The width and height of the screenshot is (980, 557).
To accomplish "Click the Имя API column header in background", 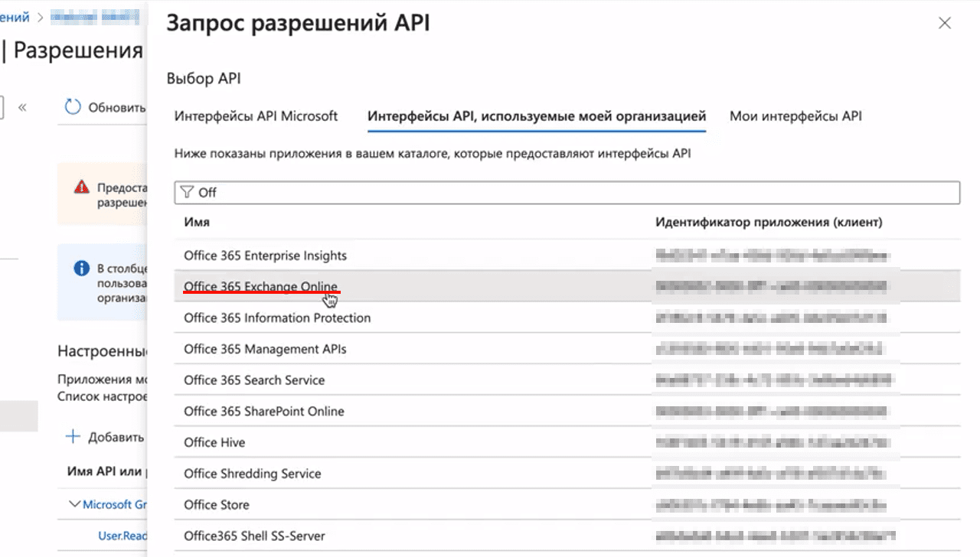I will tap(106, 471).
